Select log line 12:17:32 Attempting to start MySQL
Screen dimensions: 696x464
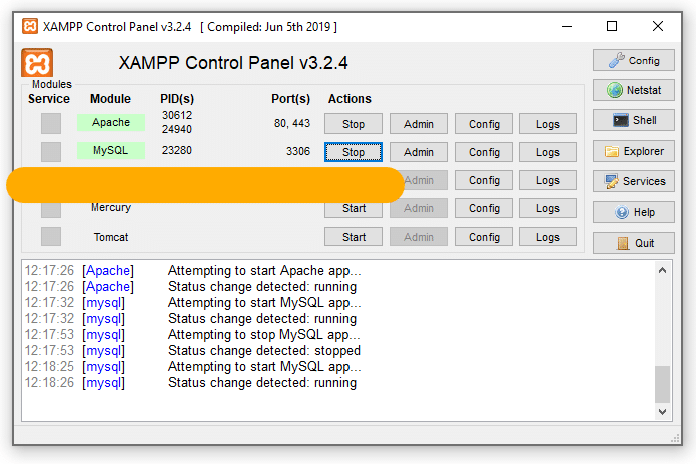click(x=193, y=302)
